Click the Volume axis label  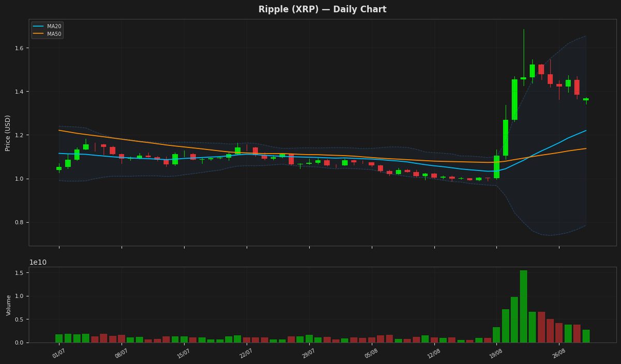[x=9, y=305]
